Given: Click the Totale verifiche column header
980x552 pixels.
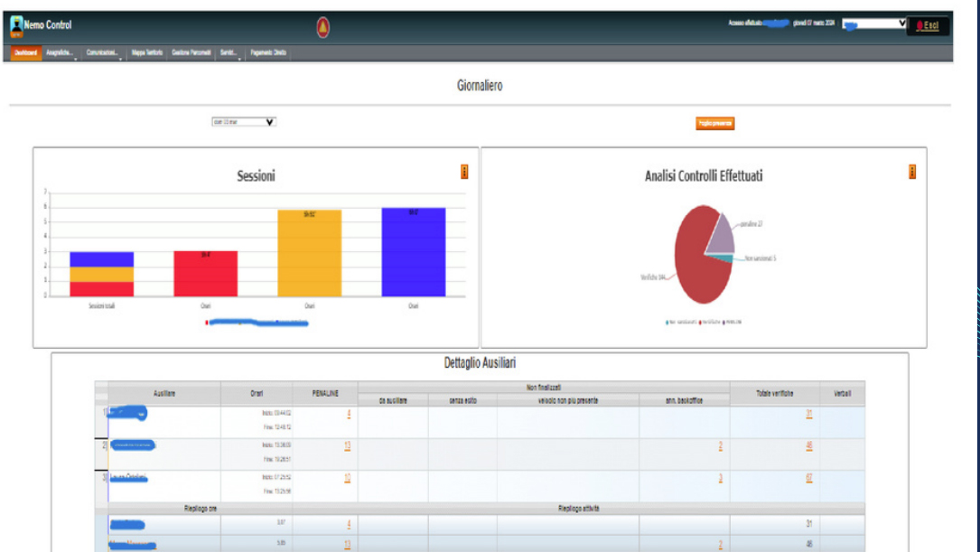Looking at the screenshot, I should click(775, 394).
